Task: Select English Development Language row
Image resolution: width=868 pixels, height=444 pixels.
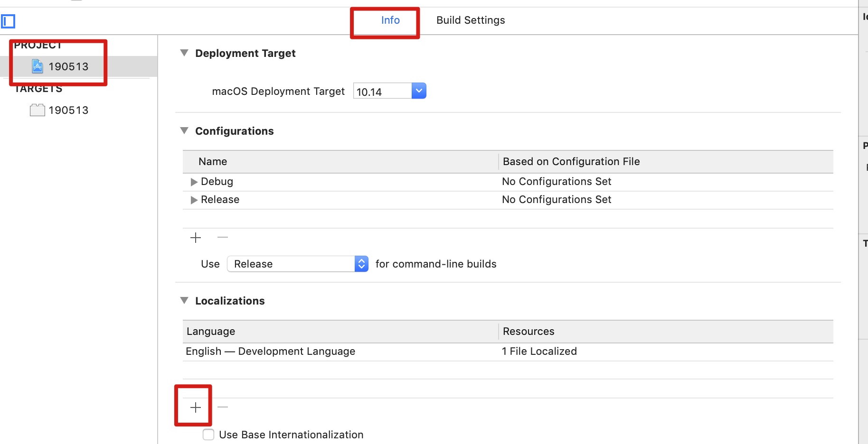Action: coord(271,351)
